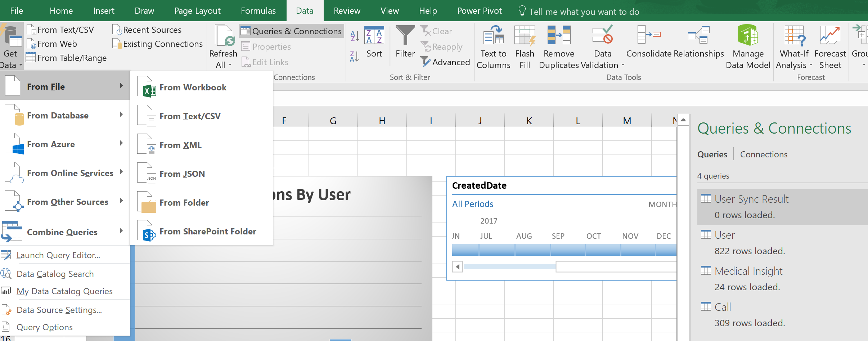Click All Periods in the CreatedDate timeline
Image resolution: width=868 pixels, height=341 pixels.
472,204
